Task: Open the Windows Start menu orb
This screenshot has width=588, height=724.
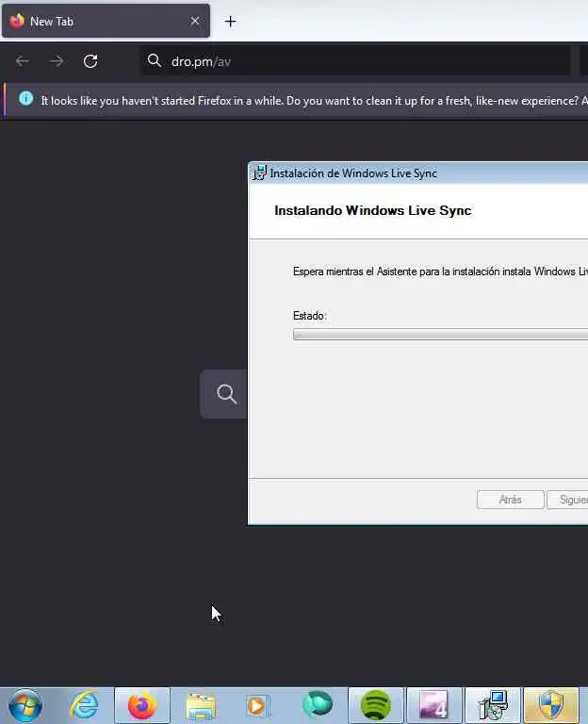Action: point(25,705)
